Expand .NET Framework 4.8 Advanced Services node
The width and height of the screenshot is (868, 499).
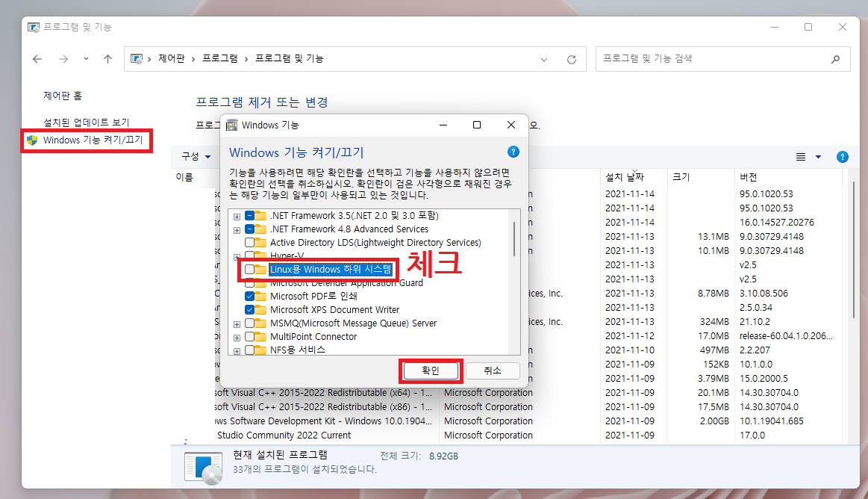coord(237,230)
